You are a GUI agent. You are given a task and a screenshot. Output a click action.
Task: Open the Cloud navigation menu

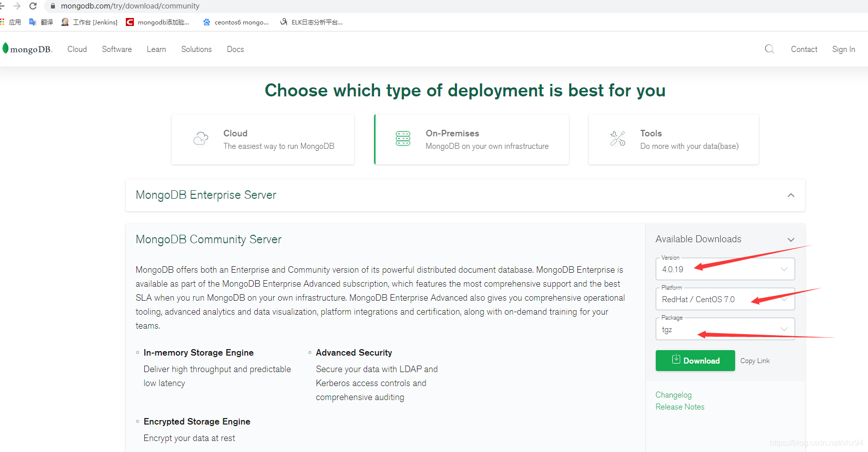77,49
